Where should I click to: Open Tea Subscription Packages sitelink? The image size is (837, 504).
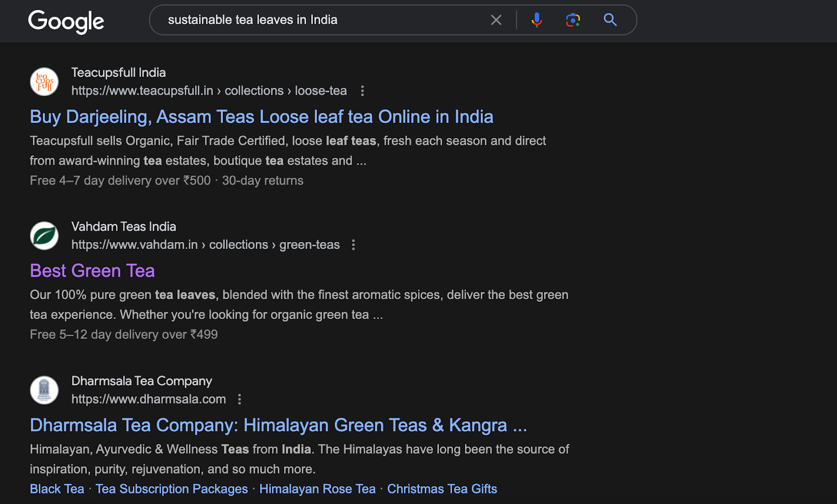172,489
